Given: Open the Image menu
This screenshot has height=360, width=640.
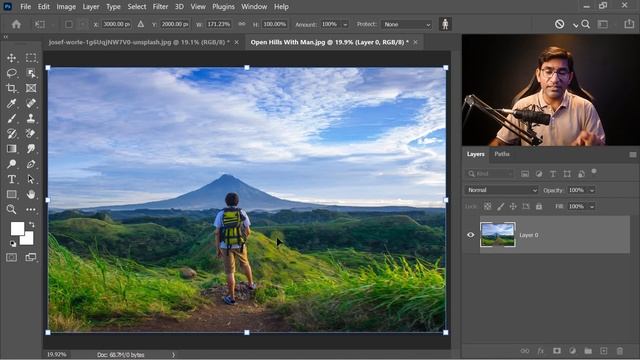Looking at the screenshot, I should click(66, 7).
